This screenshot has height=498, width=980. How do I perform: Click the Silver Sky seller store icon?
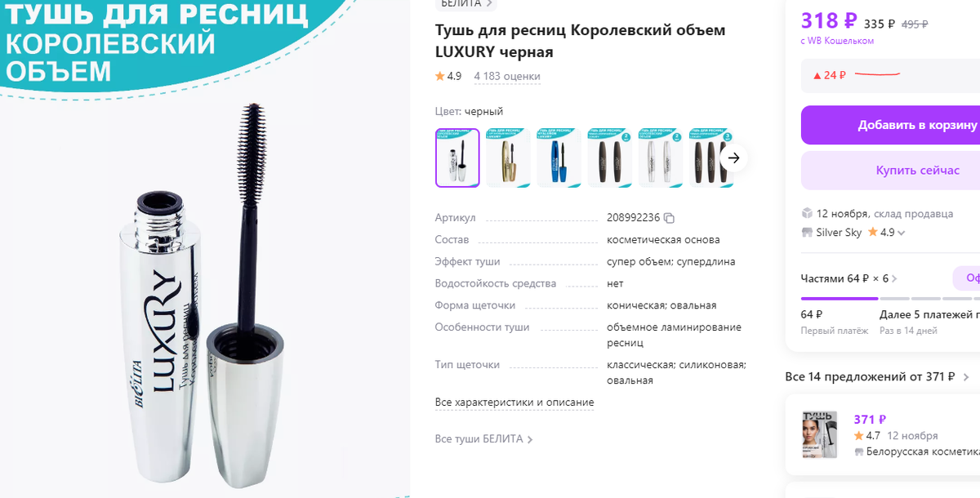(807, 232)
